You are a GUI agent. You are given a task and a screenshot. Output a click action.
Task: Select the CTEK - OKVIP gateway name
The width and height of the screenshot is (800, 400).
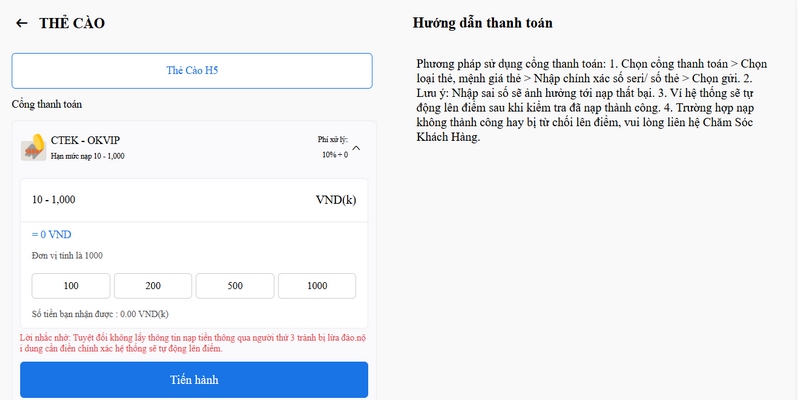86,140
